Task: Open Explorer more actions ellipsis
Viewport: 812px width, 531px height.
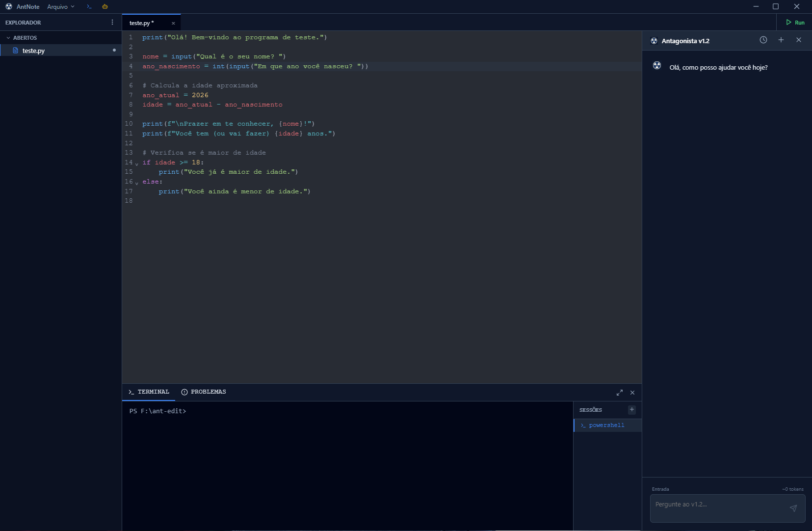Action: pos(112,22)
